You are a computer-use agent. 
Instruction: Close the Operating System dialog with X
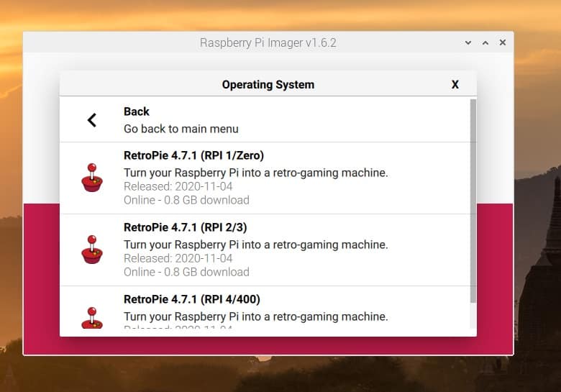coord(455,84)
